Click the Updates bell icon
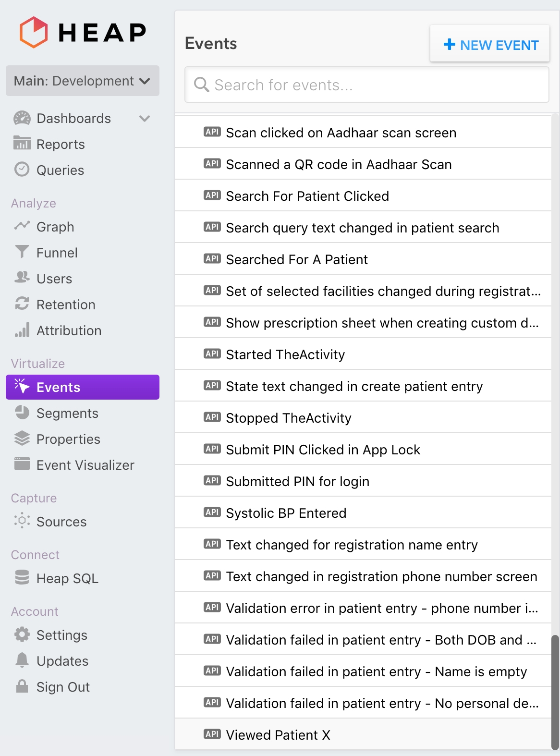The height and width of the screenshot is (756, 560). point(22,660)
